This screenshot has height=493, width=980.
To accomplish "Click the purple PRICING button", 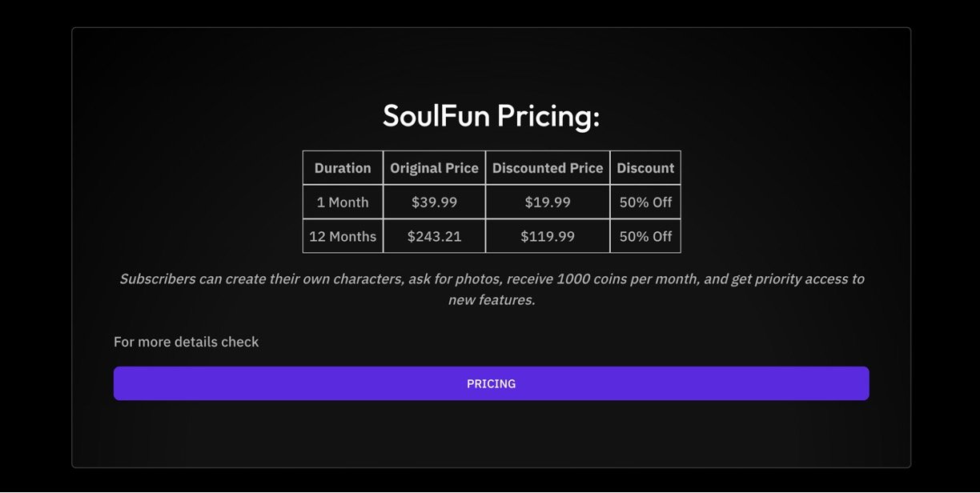I will (x=491, y=383).
